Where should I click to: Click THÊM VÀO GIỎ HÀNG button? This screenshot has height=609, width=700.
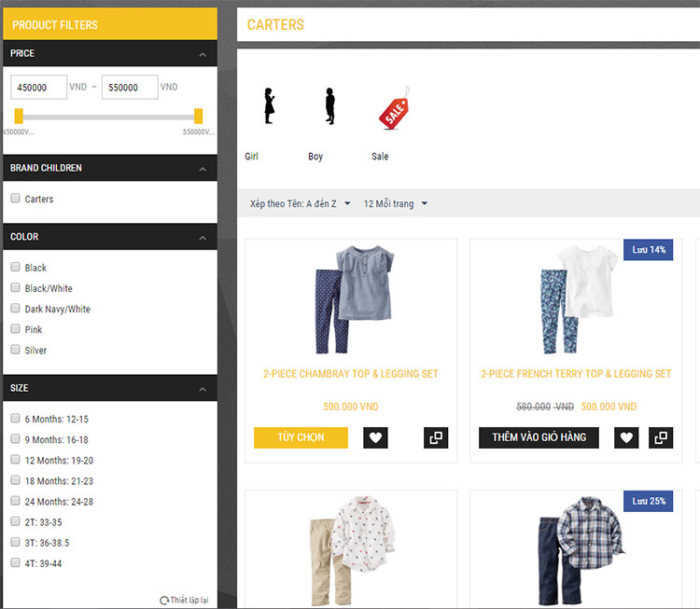point(539,437)
